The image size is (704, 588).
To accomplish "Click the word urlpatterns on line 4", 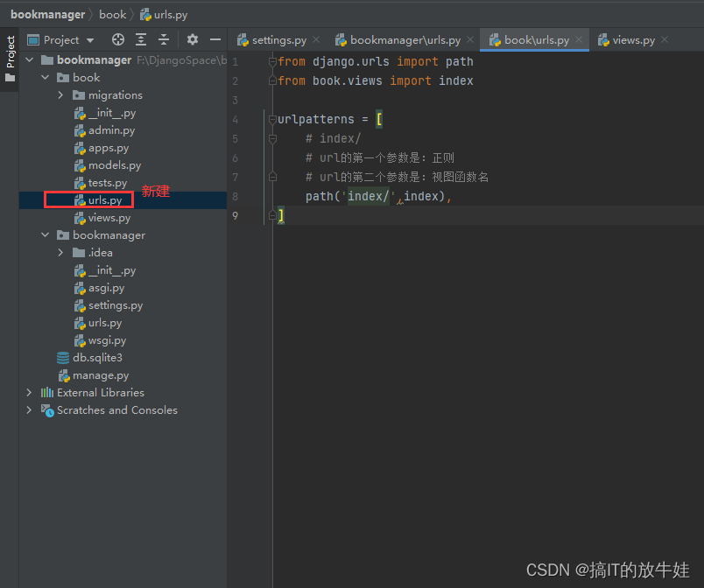I will pos(315,119).
